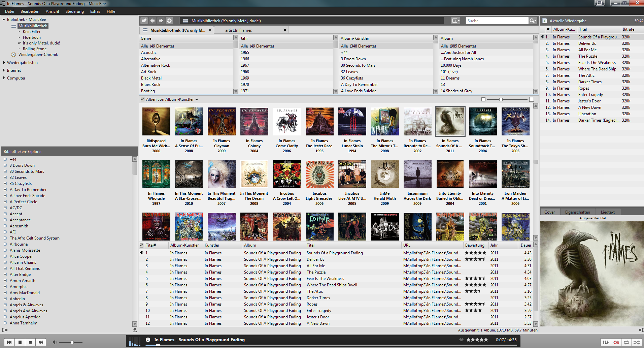Stop playback
Screen dimensions: 644x348
30,342
